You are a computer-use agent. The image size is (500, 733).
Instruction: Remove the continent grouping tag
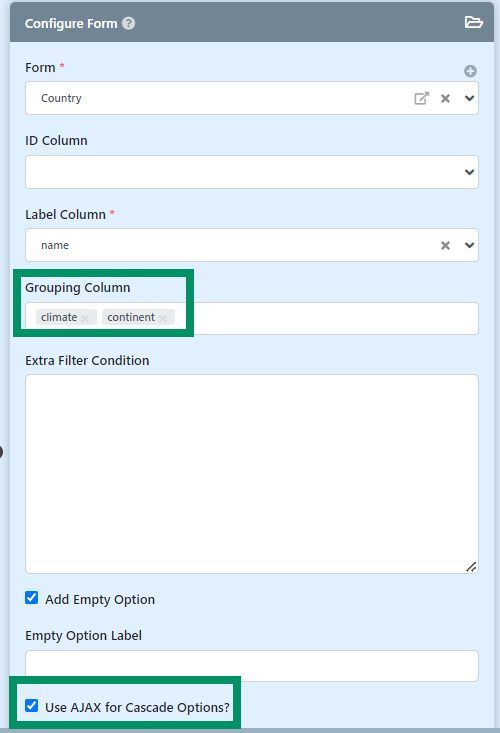tap(163, 318)
